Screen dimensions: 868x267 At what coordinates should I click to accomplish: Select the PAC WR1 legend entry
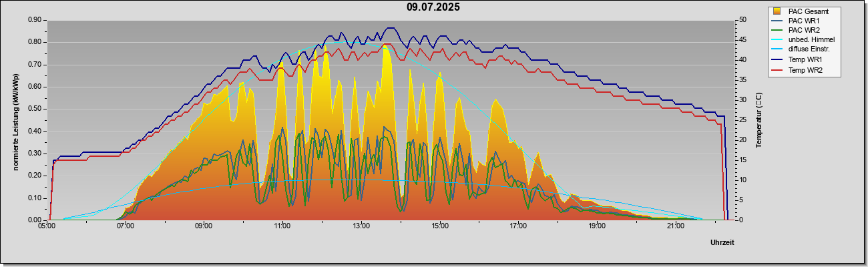pyautogui.click(x=797, y=21)
